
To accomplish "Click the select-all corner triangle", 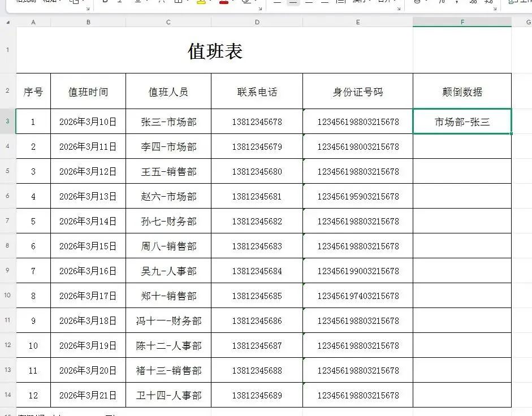I will (x=8, y=23).
